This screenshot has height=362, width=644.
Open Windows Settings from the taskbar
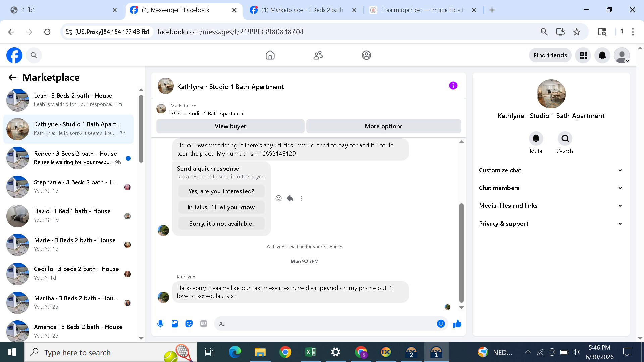(335, 352)
